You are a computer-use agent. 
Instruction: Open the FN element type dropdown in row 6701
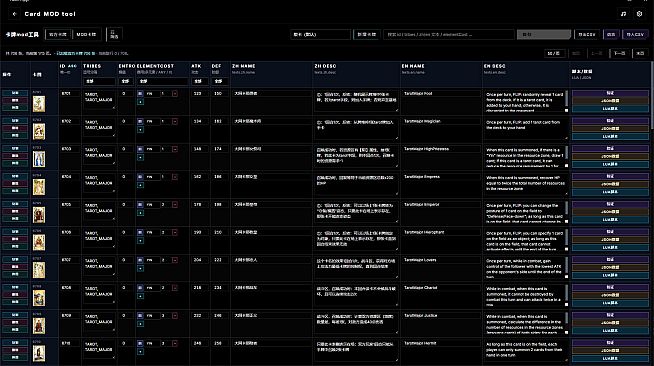[152, 94]
